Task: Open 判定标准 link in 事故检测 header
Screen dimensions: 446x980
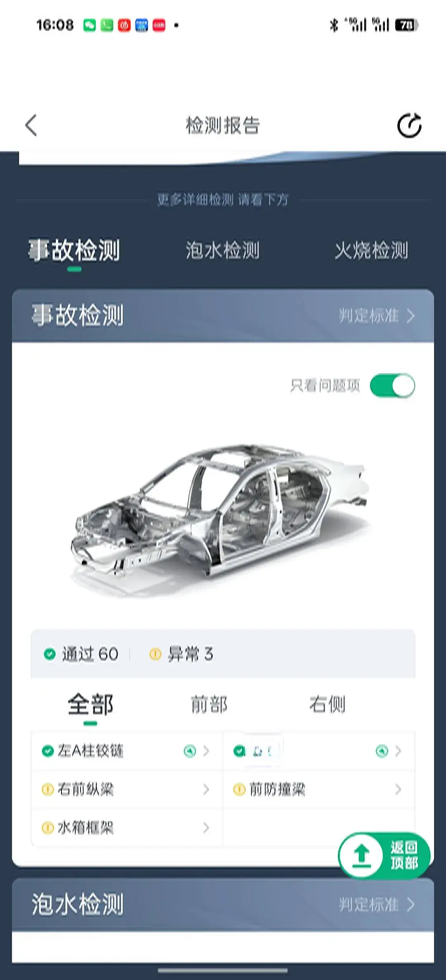Action: 377,316
